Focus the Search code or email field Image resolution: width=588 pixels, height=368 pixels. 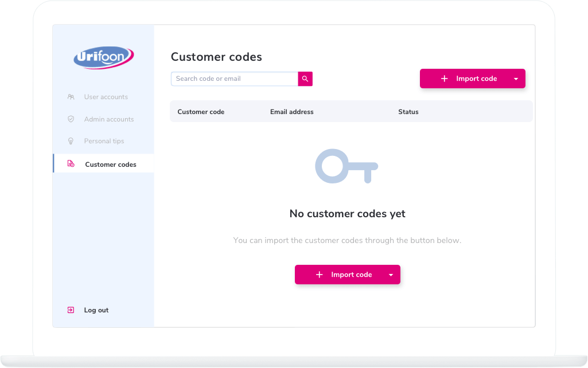(x=235, y=79)
